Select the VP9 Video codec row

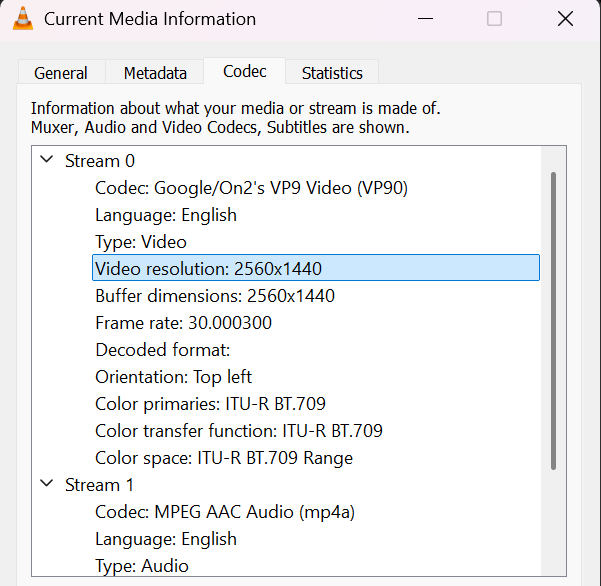coord(251,188)
